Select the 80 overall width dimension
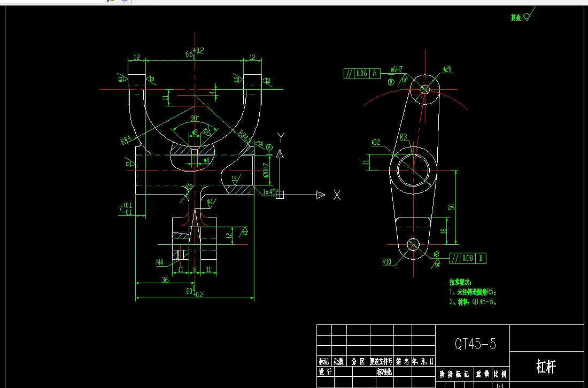The width and height of the screenshot is (588, 388). 195,292
